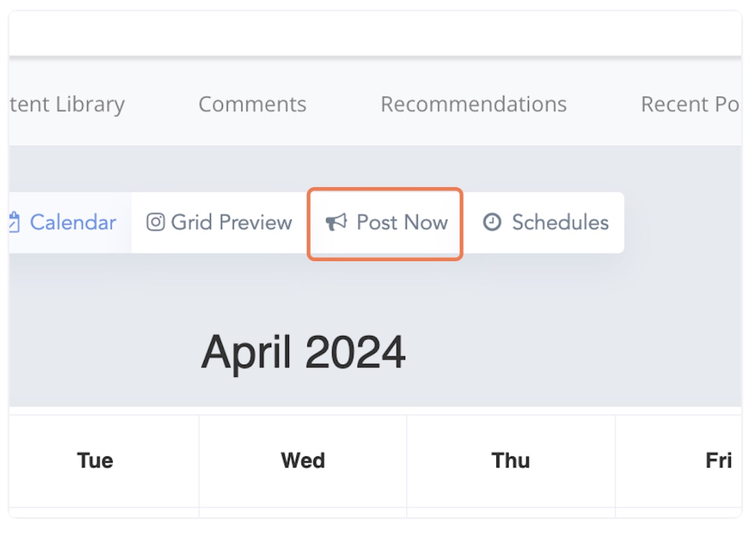Click the clock icon beside Schedules
756x536 pixels.
click(x=492, y=222)
